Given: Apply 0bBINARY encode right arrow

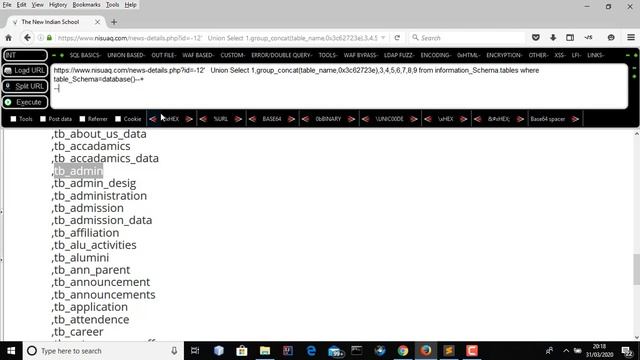Looking at the screenshot, I should coord(351,119).
